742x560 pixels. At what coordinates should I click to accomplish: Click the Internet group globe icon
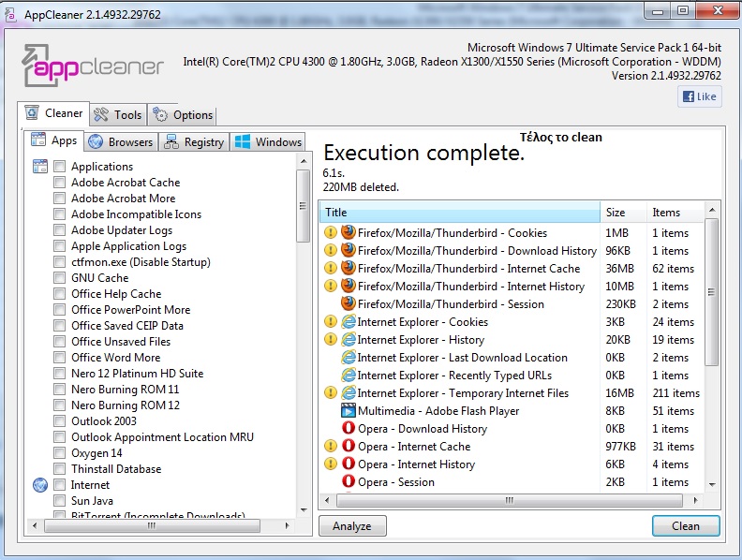pyautogui.click(x=40, y=485)
